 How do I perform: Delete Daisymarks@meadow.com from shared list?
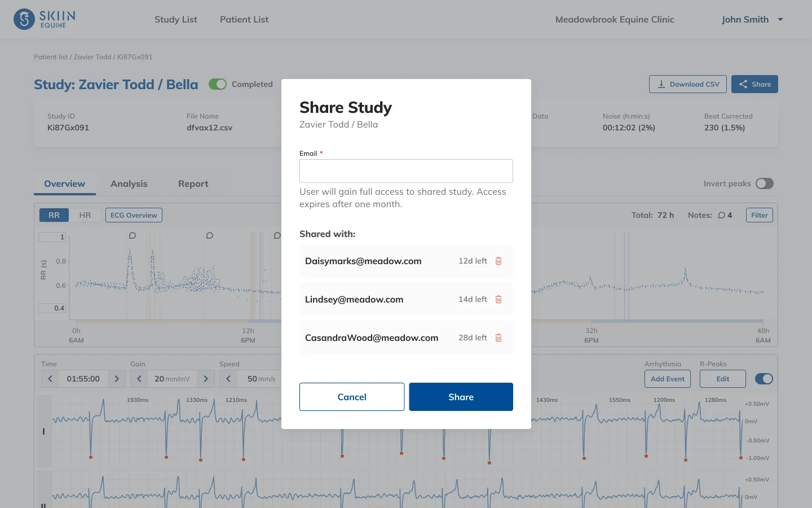tap(498, 261)
